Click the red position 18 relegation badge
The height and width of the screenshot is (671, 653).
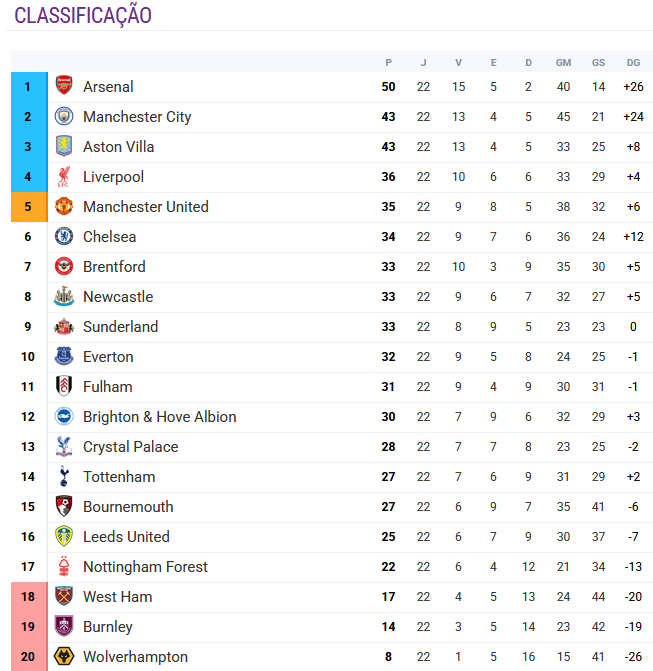tap(28, 597)
